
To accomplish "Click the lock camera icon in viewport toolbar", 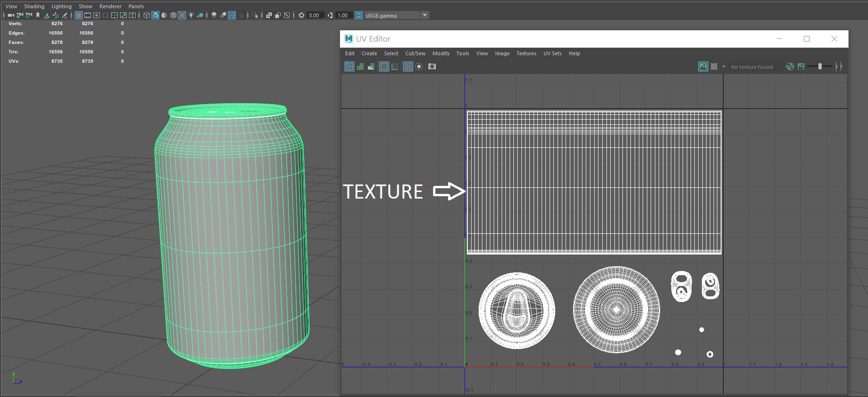I will pos(19,15).
